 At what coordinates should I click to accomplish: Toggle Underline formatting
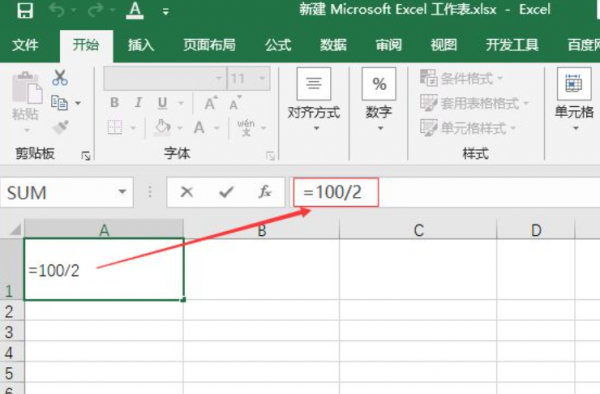pyautogui.click(x=163, y=103)
